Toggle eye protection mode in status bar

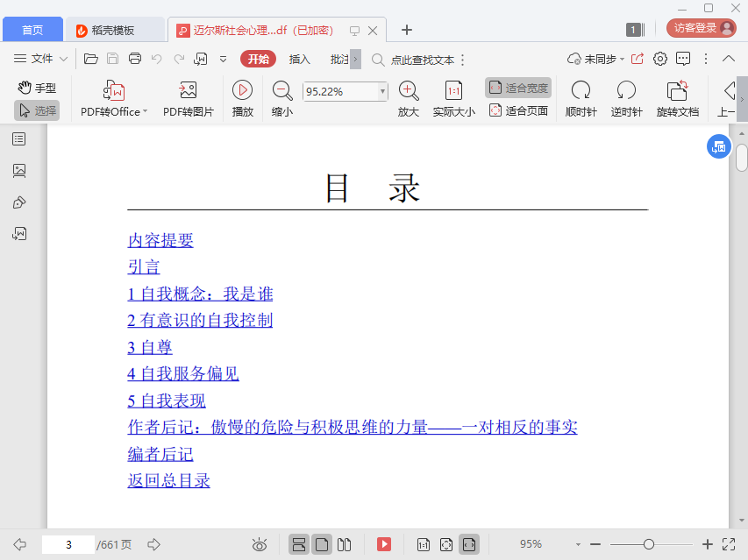(260, 544)
